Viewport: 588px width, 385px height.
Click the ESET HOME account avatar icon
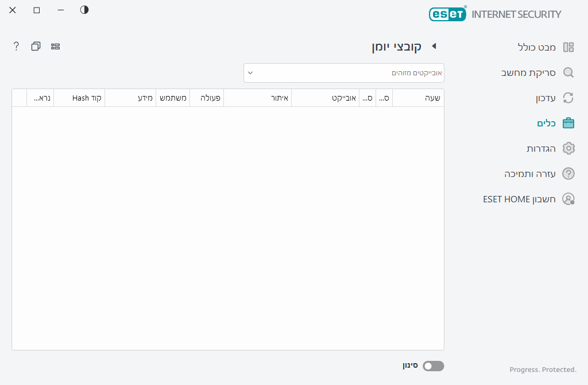click(568, 199)
